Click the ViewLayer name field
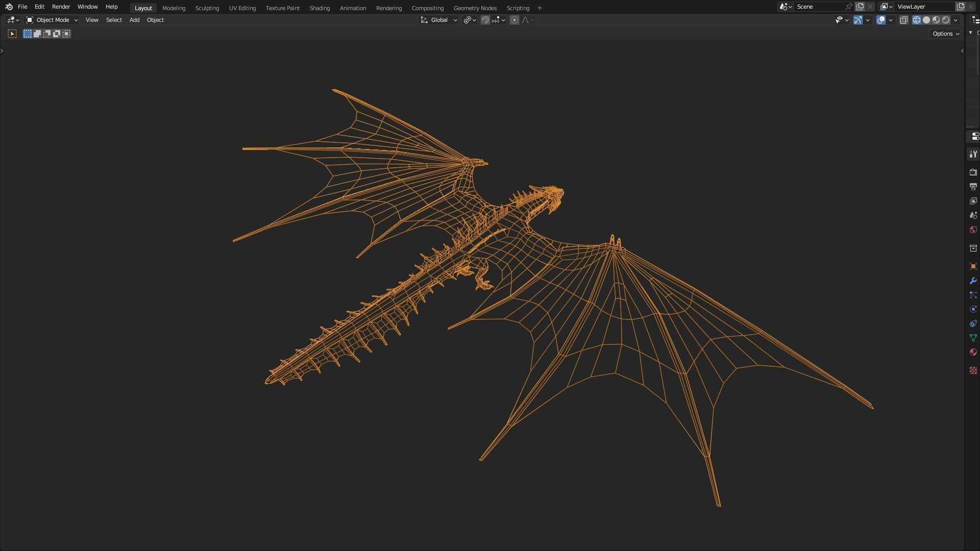The image size is (980, 551). (x=925, y=7)
